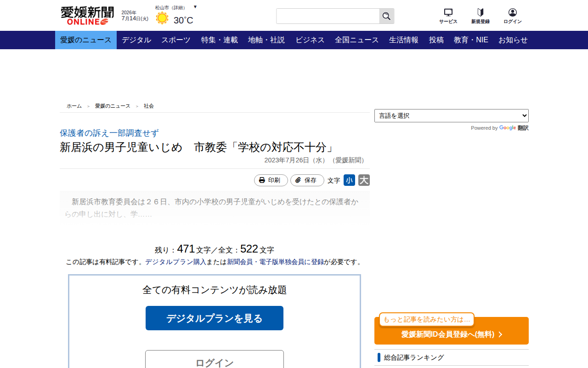Open 愛媛のニュース breadcrumb link
This screenshot has width=588, height=368.
[x=113, y=106]
